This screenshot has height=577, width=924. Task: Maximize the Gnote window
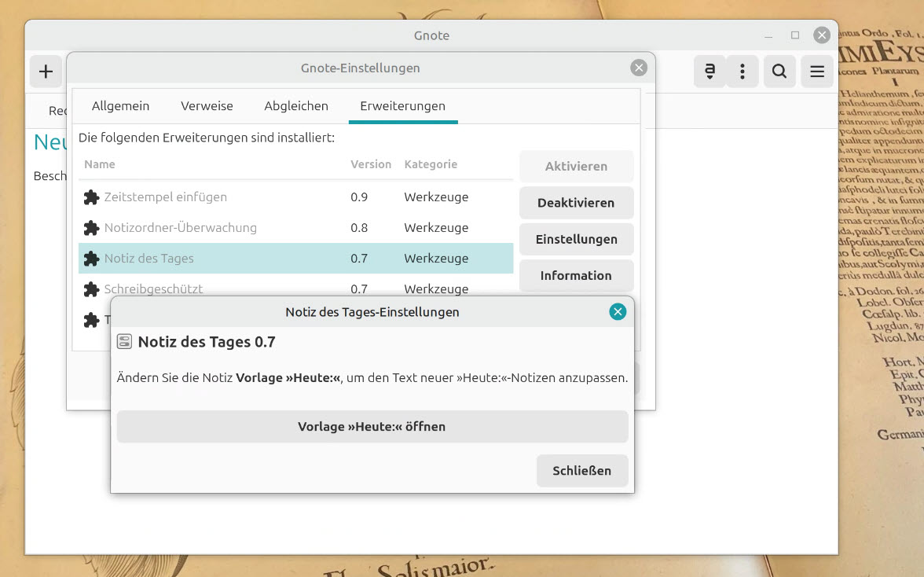(795, 35)
